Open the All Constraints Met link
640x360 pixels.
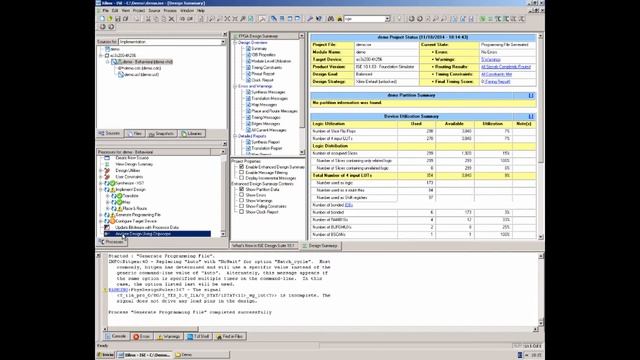tap(496, 74)
